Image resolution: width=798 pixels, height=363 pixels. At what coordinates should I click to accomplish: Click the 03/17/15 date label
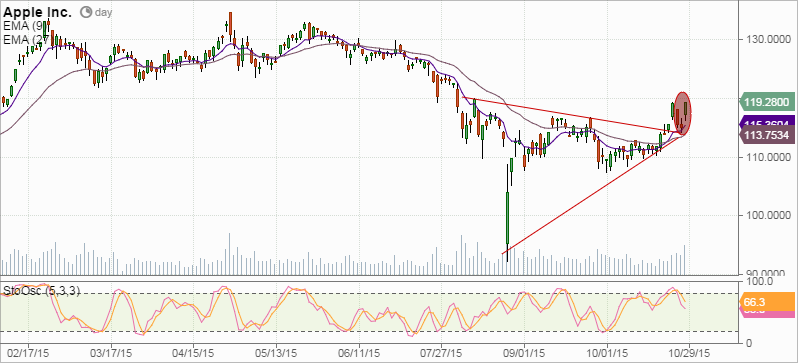[x=111, y=352]
